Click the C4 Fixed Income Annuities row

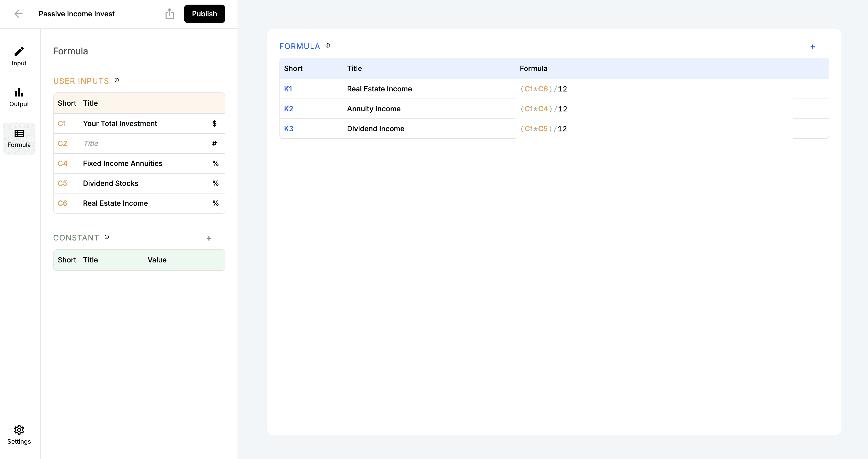[x=123, y=163]
